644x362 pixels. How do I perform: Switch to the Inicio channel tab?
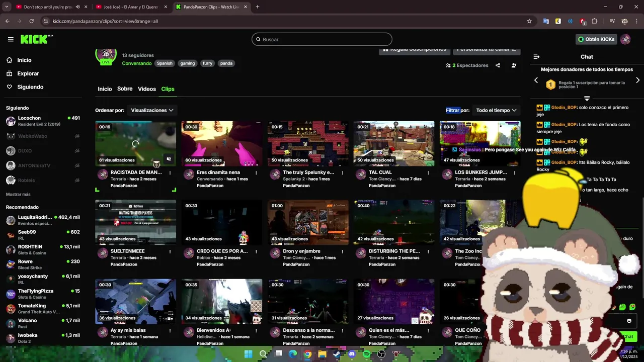pos(105,89)
